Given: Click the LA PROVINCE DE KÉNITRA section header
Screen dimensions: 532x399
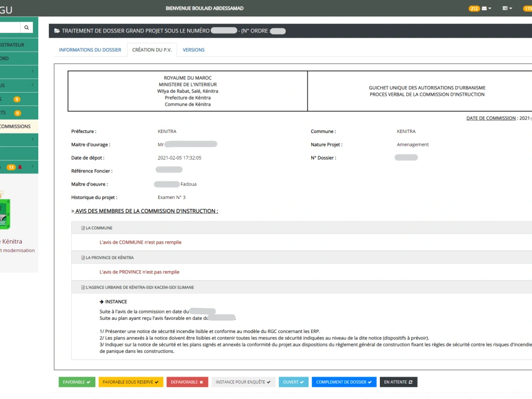Looking at the screenshot, I should click(302, 257).
